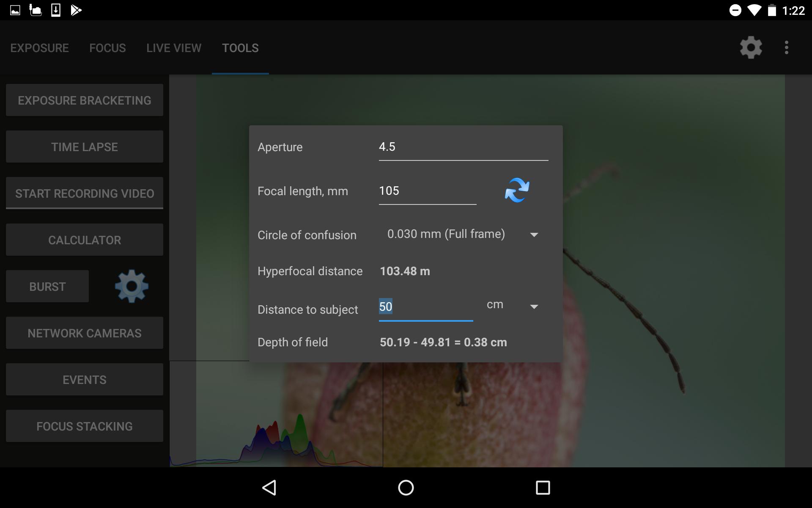The height and width of the screenshot is (508, 812).
Task: Open the download notification icon
Action: 56,10
